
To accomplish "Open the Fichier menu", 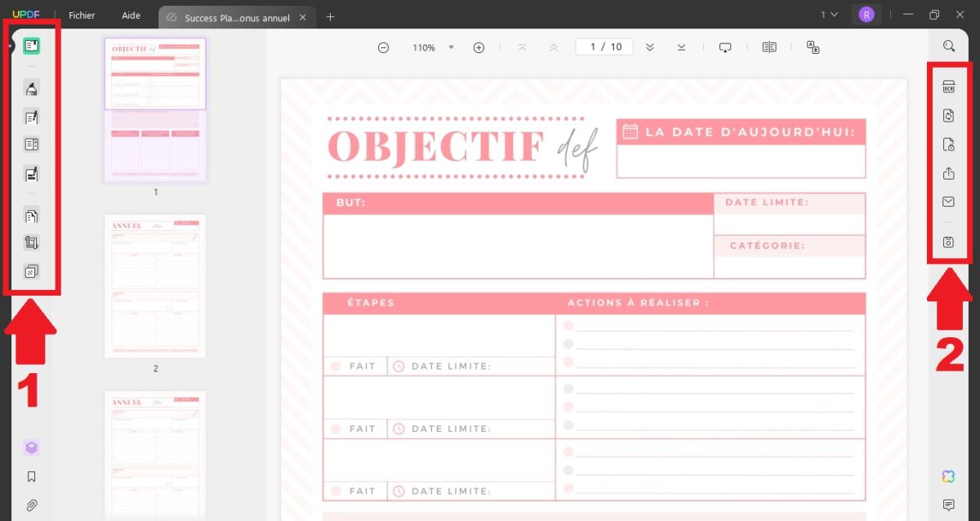I will 82,16.
